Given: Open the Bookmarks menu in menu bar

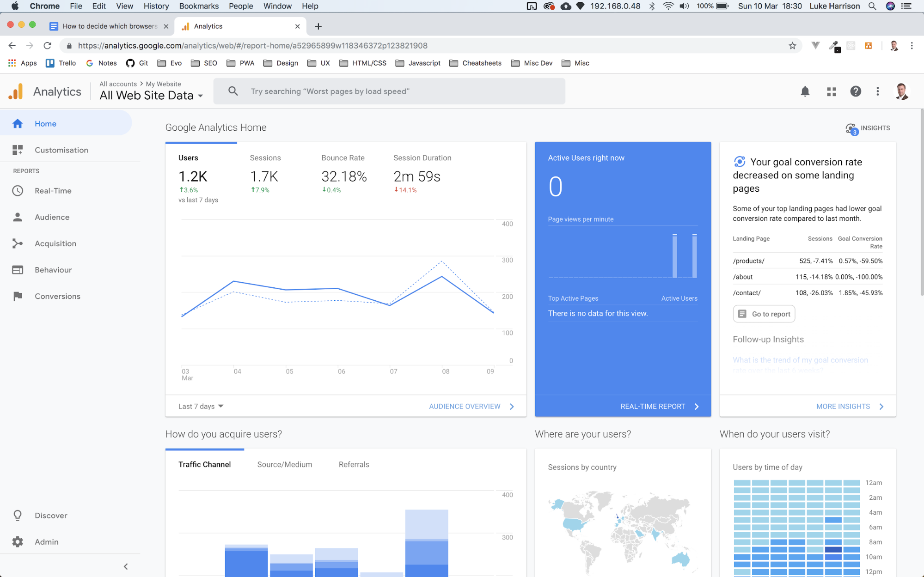Looking at the screenshot, I should pos(199,6).
